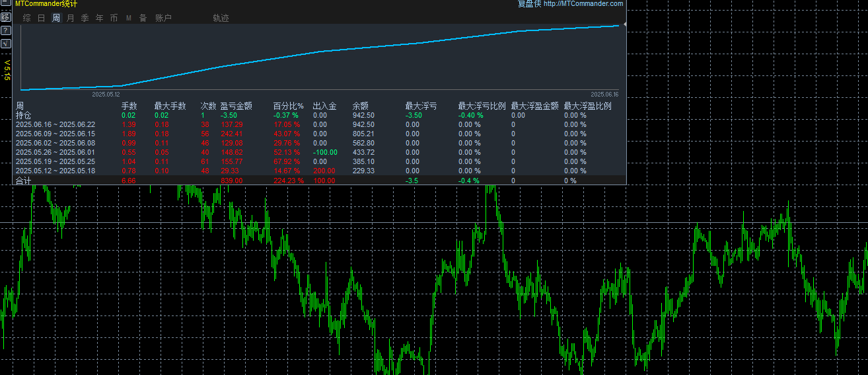Click the 合计 total row label
The width and height of the screenshot is (868, 375).
tap(23, 181)
